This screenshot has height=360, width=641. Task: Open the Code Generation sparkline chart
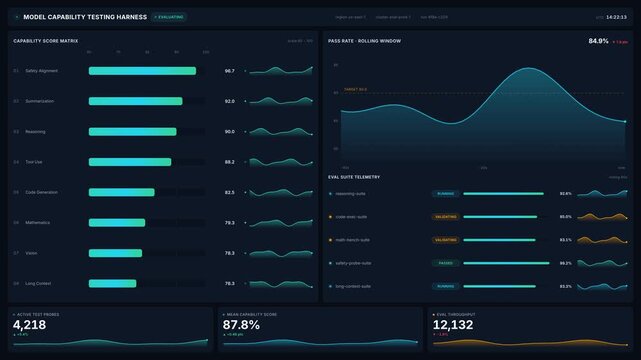pyautogui.click(x=281, y=192)
